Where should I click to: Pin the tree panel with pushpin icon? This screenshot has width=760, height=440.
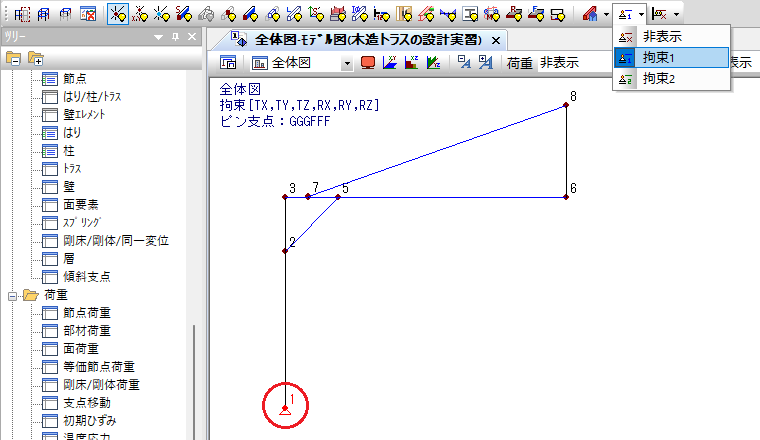(175, 37)
